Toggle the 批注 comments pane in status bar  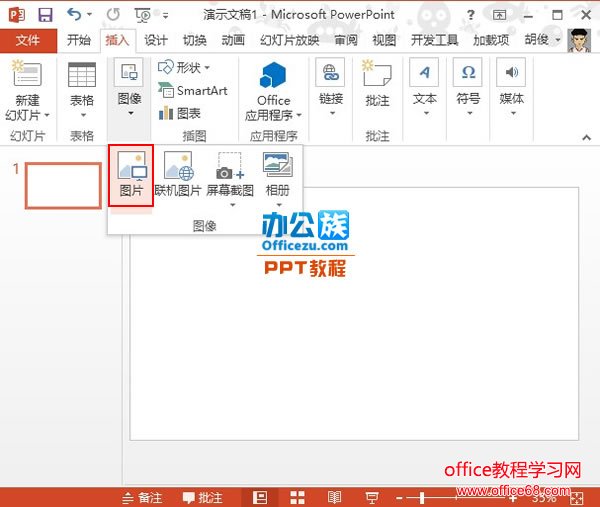(x=203, y=498)
